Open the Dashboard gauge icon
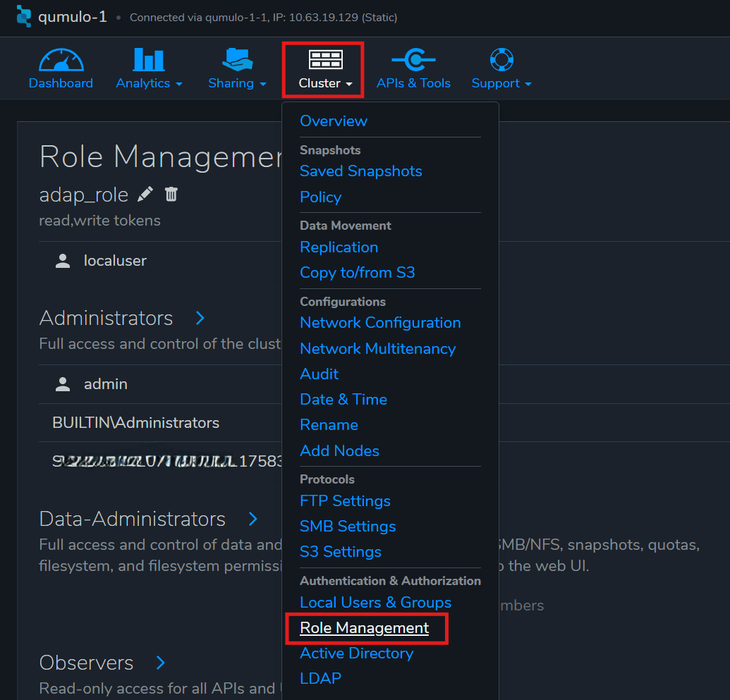The width and height of the screenshot is (730, 700). point(61,60)
